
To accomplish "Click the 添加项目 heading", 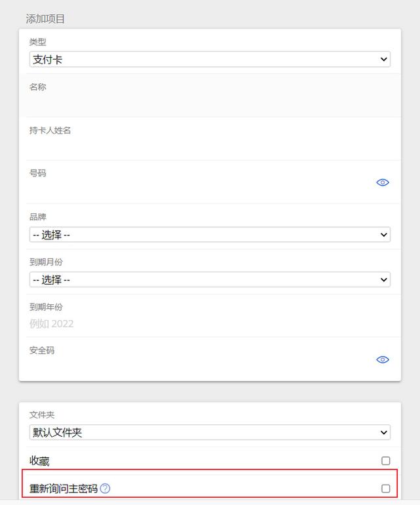I will [x=45, y=18].
